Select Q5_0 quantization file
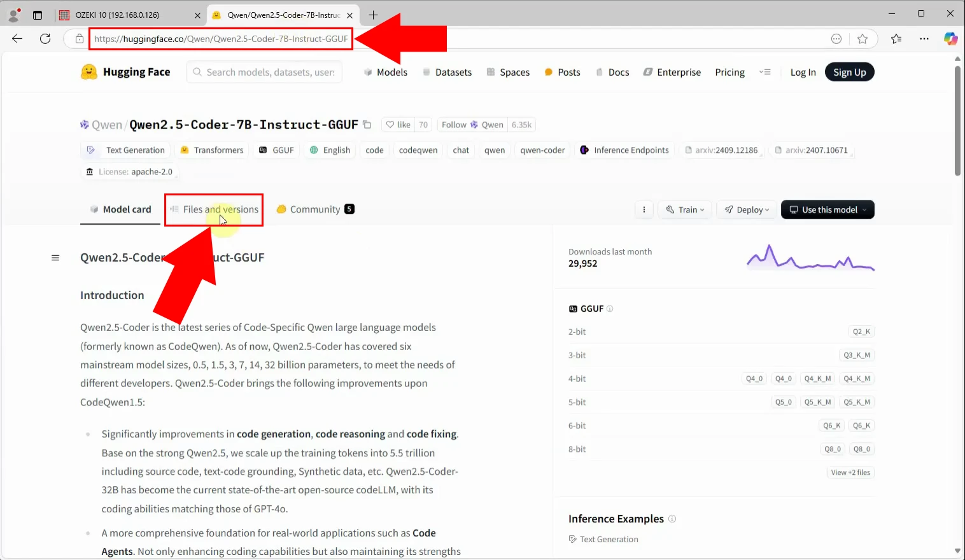 [x=784, y=402]
